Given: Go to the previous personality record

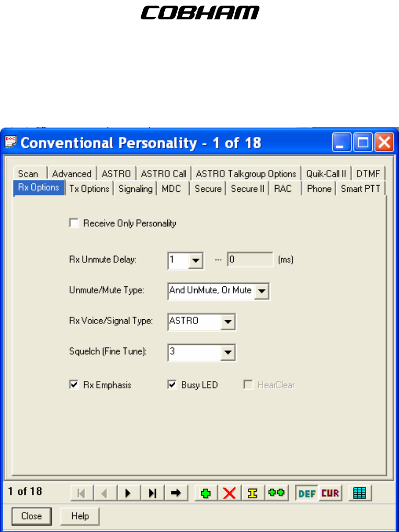Looking at the screenshot, I should pos(105,493).
